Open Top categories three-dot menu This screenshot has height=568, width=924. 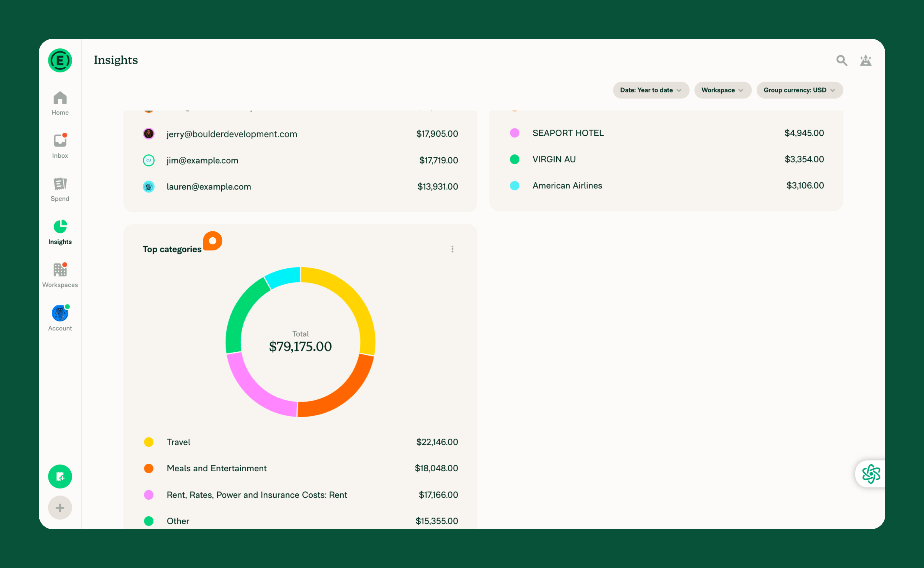(452, 249)
